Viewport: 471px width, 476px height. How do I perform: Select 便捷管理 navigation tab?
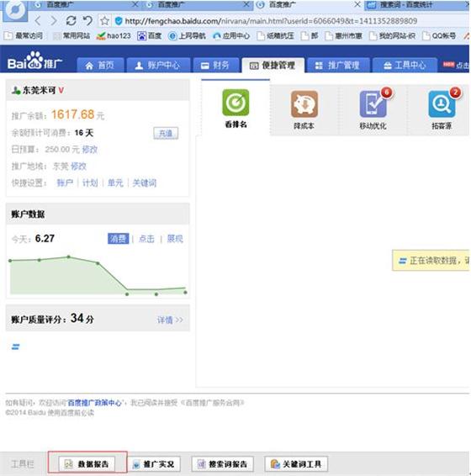[273, 66]
